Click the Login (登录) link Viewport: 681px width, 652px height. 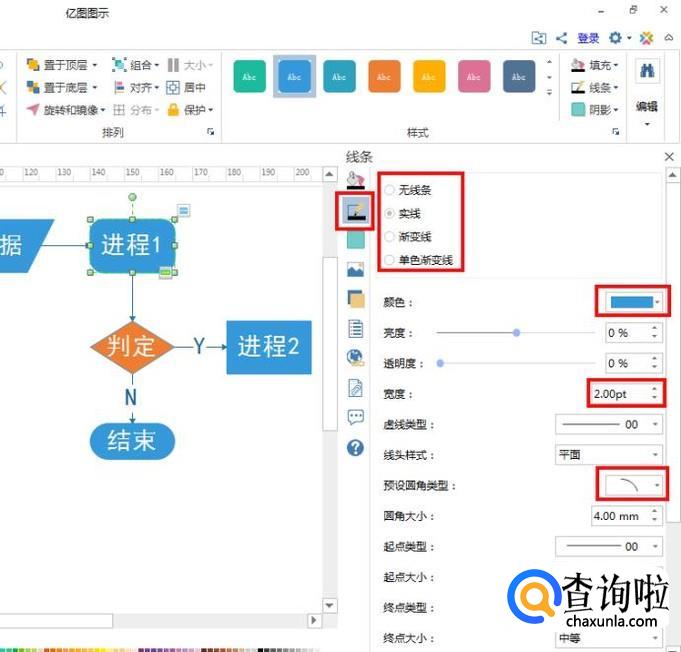click(x=588, y=38)
